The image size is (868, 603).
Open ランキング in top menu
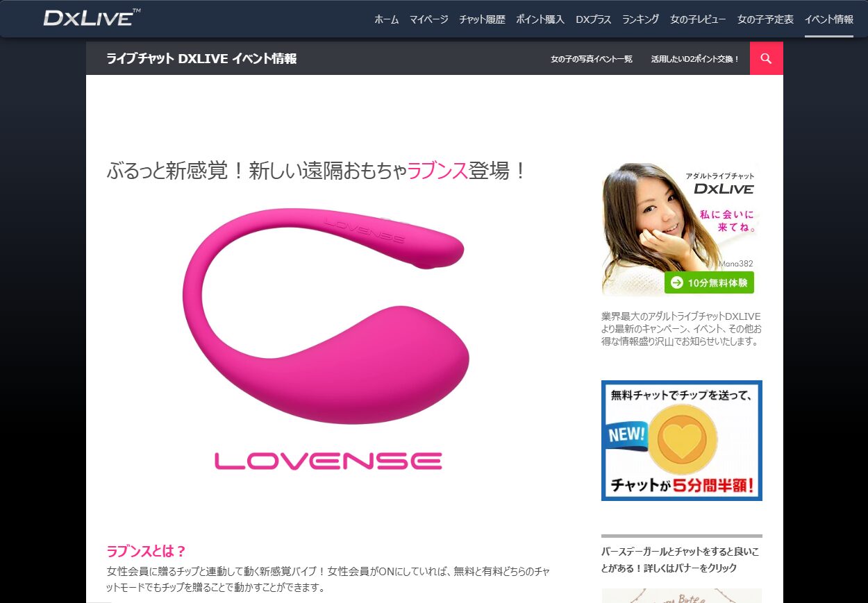pyautogui.click(x=640, y=19)
